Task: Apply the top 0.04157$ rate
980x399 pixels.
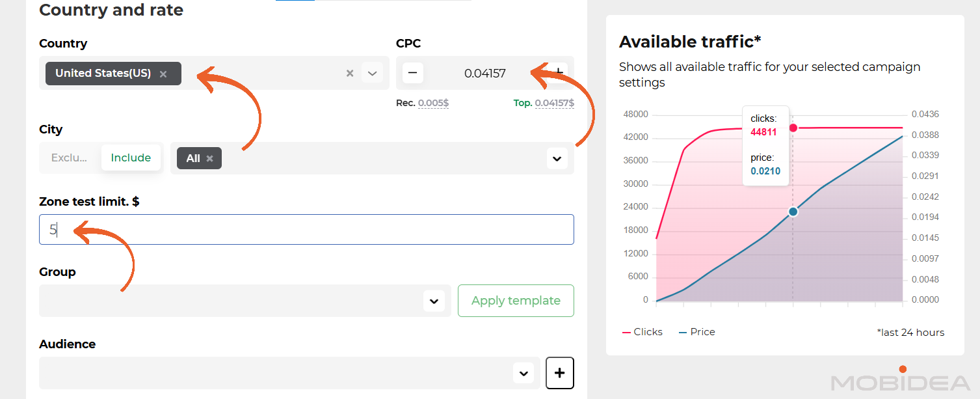Action: 554,103
